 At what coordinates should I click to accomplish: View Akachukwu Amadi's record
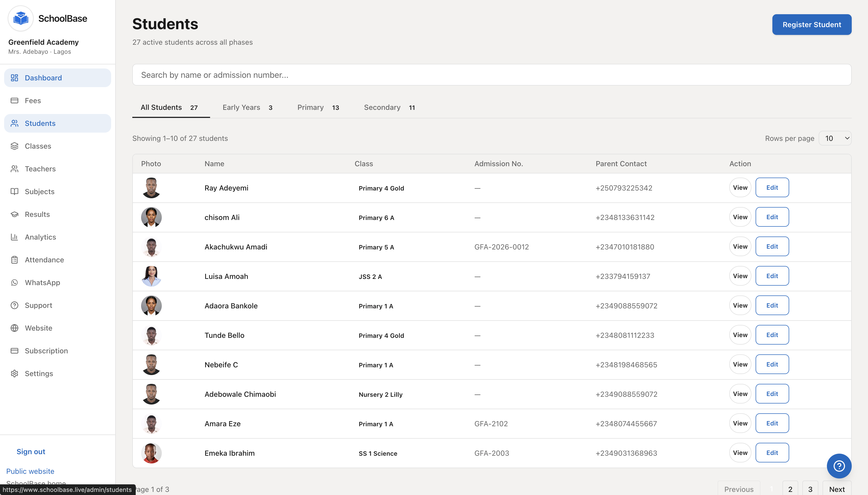click(740, 247)
